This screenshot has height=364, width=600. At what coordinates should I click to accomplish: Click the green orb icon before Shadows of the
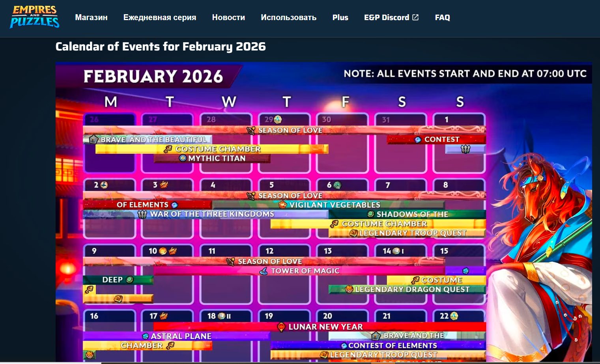click(x=370, y=214)
